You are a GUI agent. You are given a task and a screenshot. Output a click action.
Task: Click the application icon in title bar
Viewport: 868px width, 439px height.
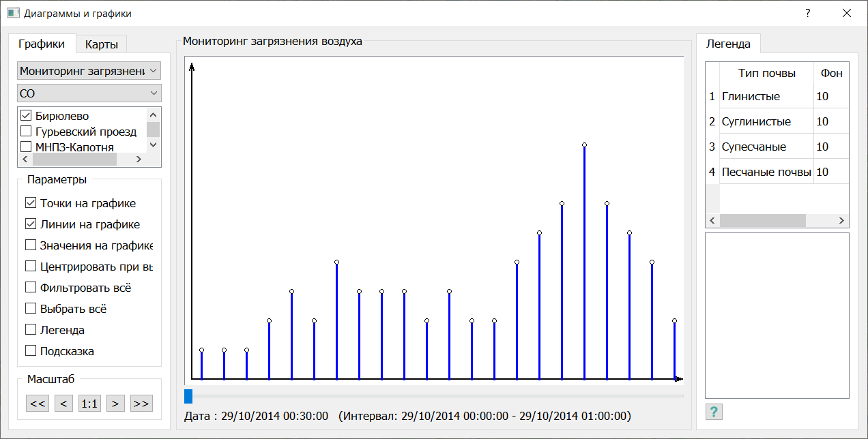[13, 13]
